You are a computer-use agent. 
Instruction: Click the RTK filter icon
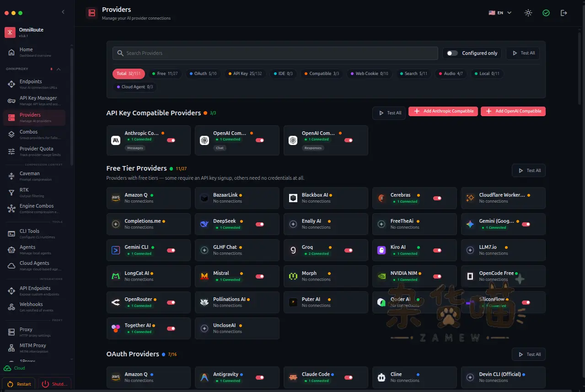click(11, 193)
